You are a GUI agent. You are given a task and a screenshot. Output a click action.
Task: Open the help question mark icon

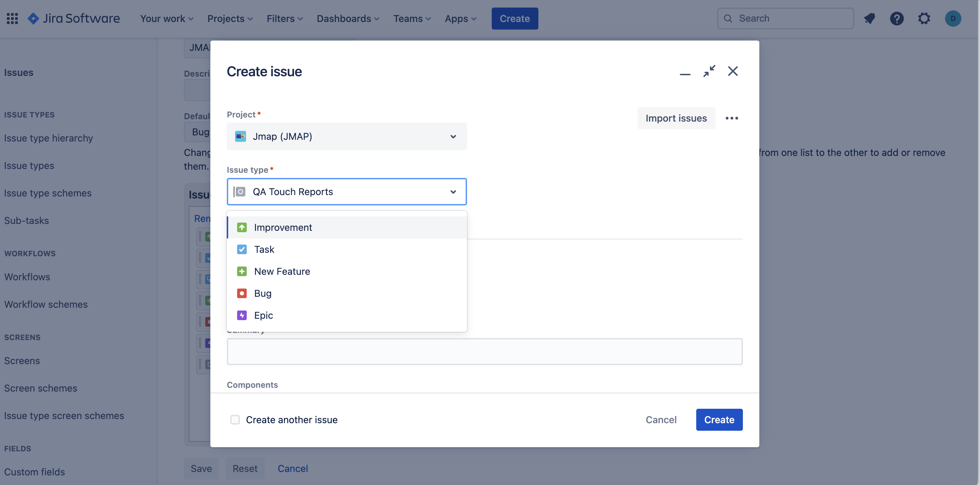click(x=897, y=18)
